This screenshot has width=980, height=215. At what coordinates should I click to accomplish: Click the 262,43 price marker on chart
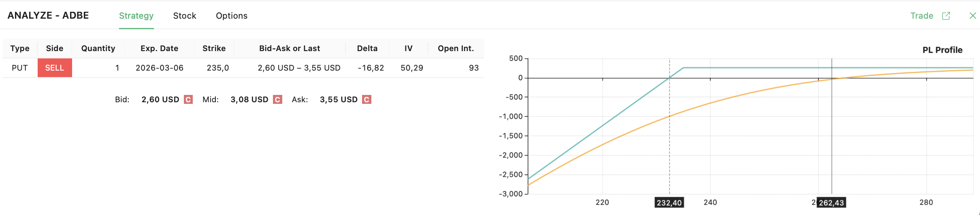click(x=831, y=203)
